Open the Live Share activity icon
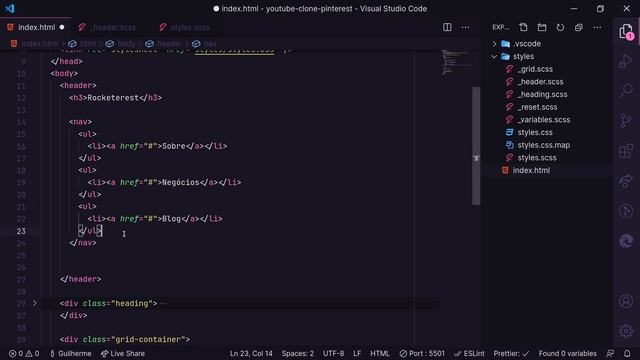The height and width of the screenshot is (360, 640). [626, 181]
